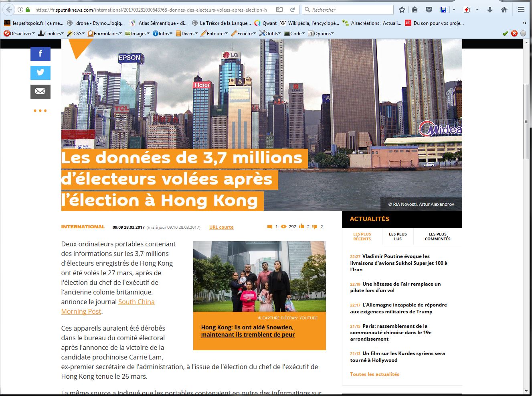Share the article on Twitter
This screenshot has height=396, width=532.
pos(40,73)
